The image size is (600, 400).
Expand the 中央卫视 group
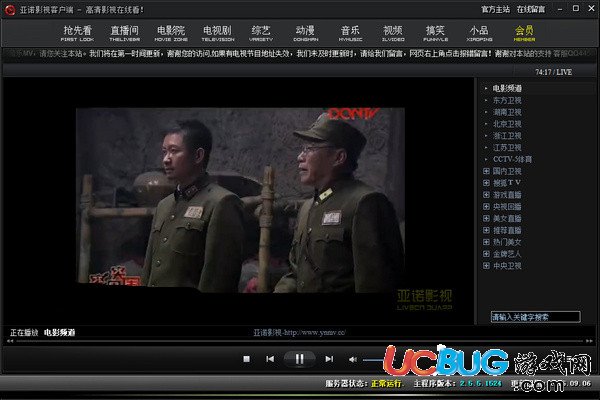pos(486,266)
